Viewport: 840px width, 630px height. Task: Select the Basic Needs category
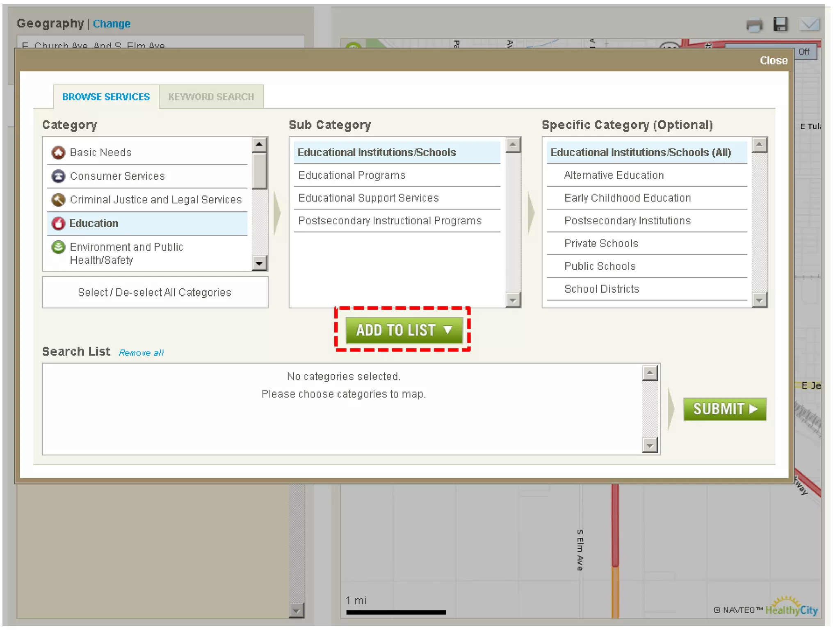[x=147, y=153]
